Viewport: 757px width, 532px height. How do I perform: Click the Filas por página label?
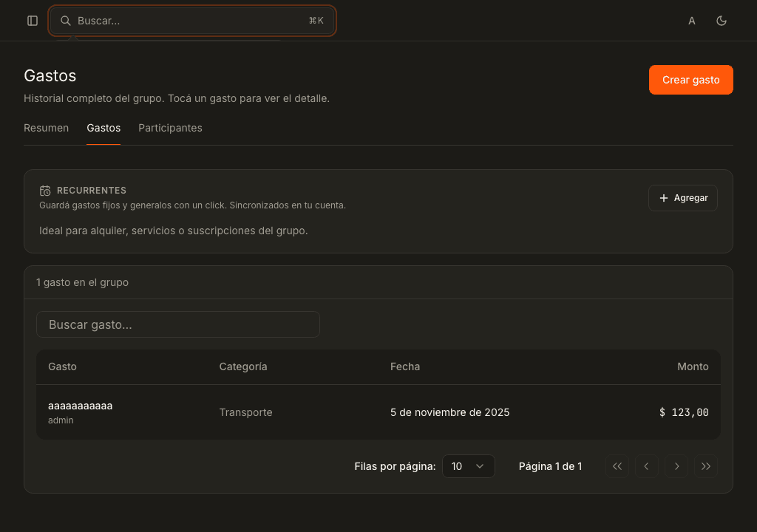(395, 466)
